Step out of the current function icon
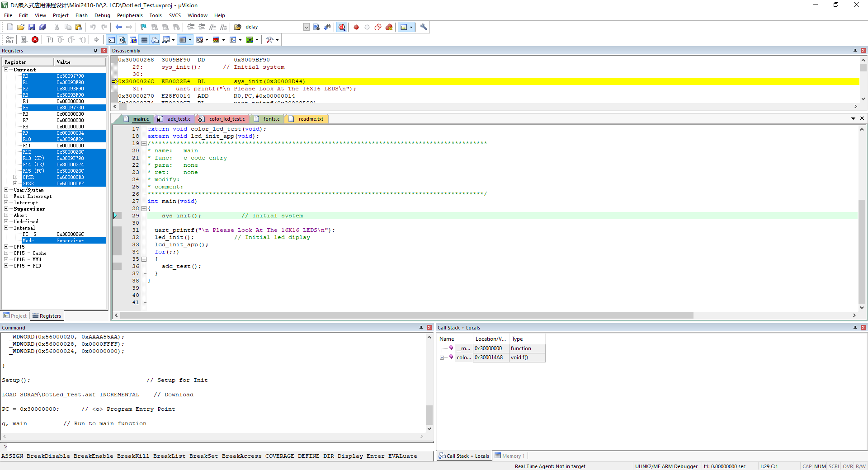The image size is (868, 470). click(x=71, y=40)
